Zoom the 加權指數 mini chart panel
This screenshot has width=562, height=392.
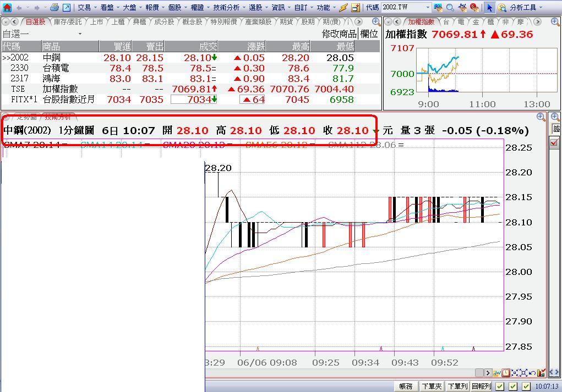click(555, 22)
